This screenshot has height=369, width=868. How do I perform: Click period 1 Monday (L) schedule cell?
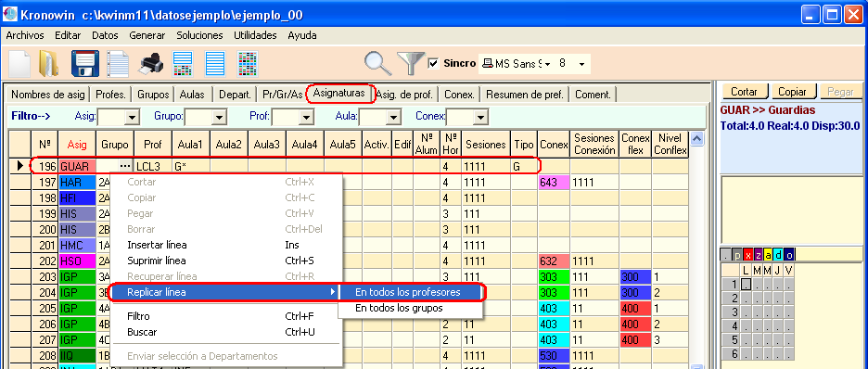(747, 285)
